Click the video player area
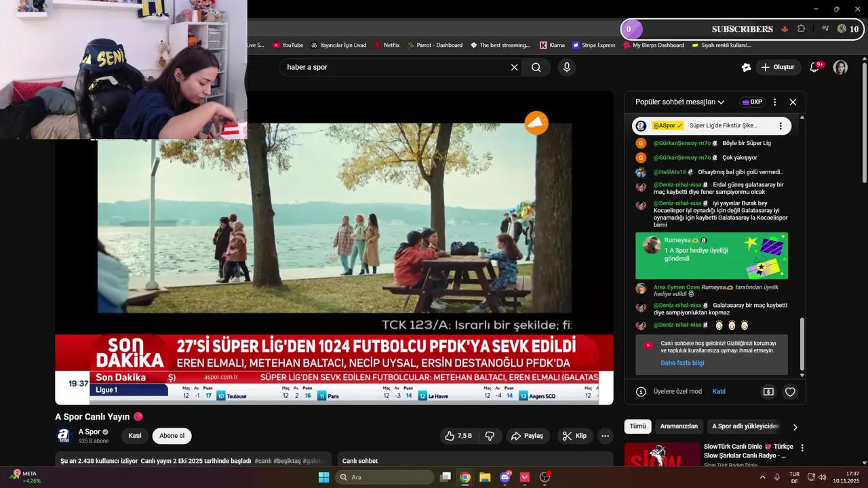The height and width of the screenshot is (488, 868). point(334,248)
